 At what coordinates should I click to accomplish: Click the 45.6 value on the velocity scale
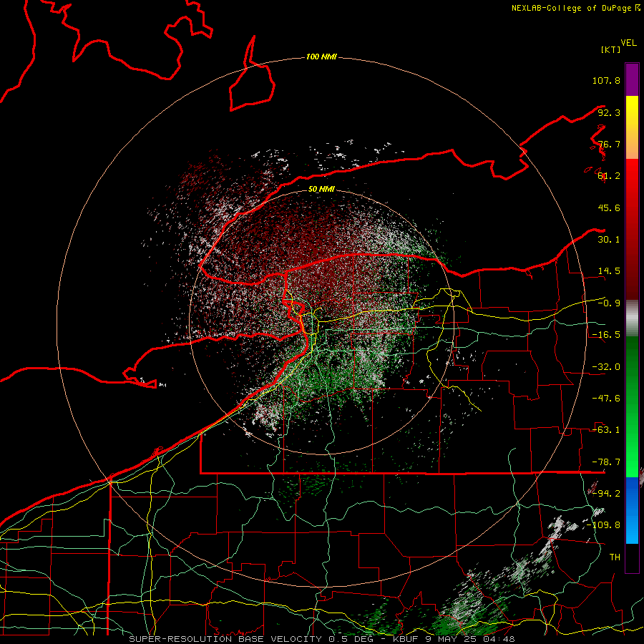(x=609, y=208)
